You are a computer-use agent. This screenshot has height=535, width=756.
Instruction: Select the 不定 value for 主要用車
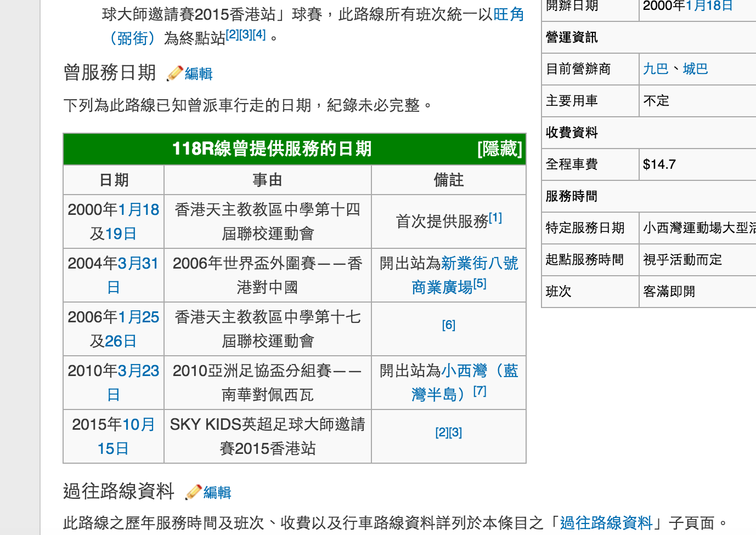tap(656, 101)
